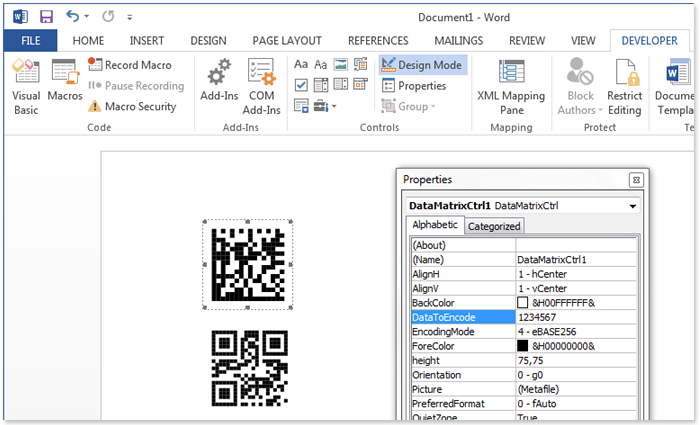Switch to Categorized tab in Properties

(x=494, y=226)
